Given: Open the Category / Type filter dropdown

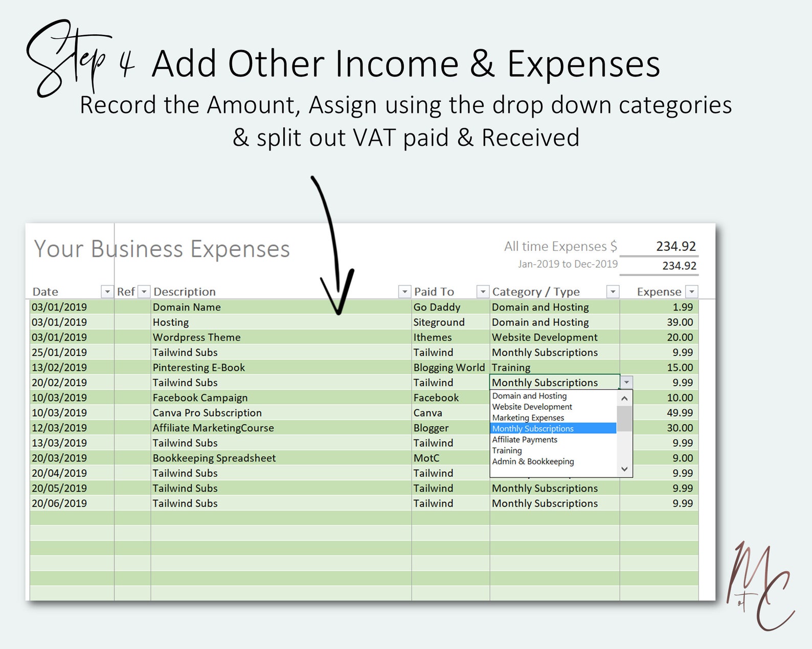Looking at the screenshot, I should [x=613, y=292].
